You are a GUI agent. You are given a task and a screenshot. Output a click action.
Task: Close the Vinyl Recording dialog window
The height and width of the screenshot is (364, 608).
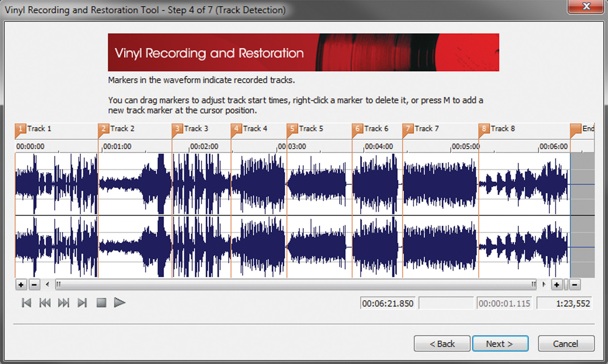586,6
